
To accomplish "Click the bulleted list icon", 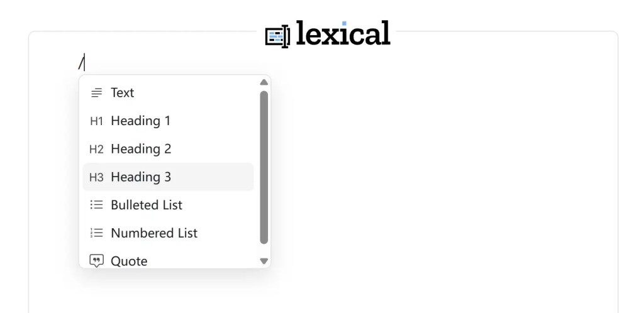I will (96, 205).
